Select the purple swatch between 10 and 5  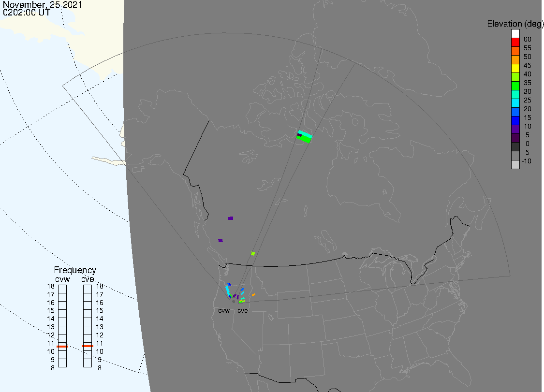(515, 130)
